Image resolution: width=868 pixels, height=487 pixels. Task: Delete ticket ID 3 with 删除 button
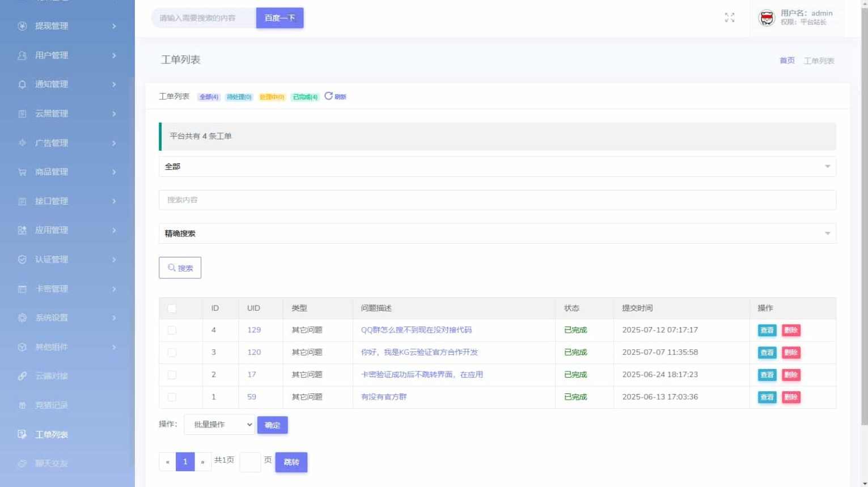pyautogui.click(x=791, y=353)
